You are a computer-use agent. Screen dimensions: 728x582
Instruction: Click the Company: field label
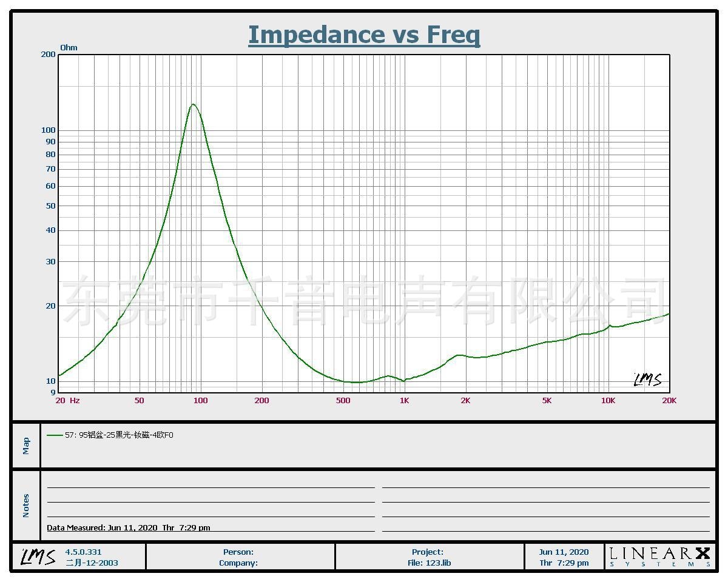click(x=238, y=563)
